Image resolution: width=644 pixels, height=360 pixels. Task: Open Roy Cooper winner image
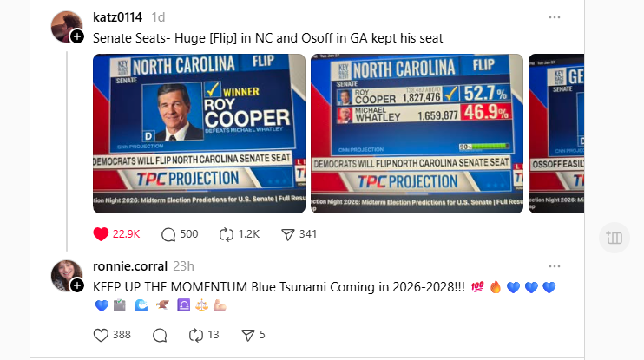click(x=199, y=134)
